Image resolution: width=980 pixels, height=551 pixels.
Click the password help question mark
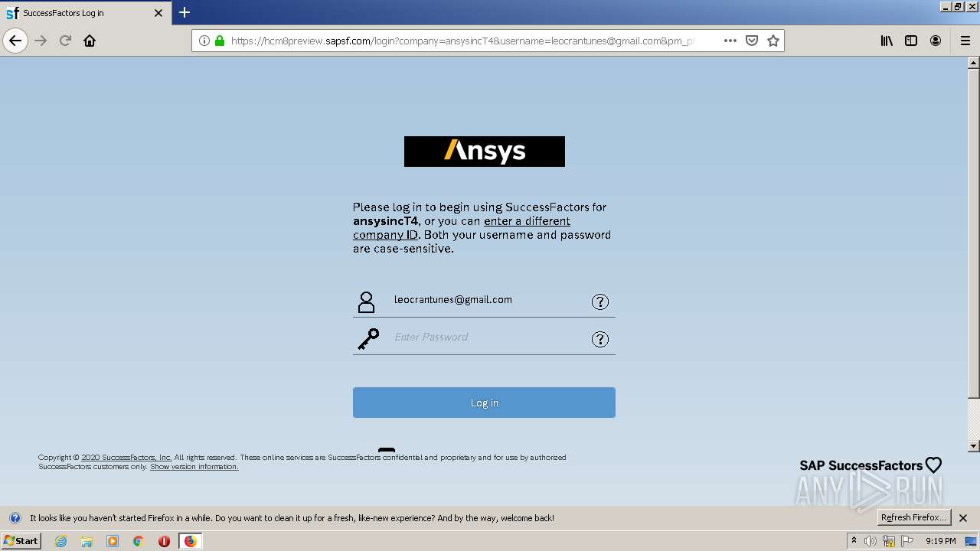pos(600,339)
